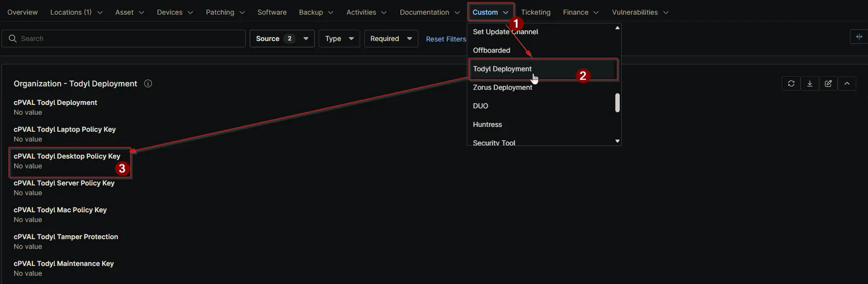The width and height of the screenshot is (868, 284).
Task: Expand the Asset menu
Action: [x=130, y=12]
